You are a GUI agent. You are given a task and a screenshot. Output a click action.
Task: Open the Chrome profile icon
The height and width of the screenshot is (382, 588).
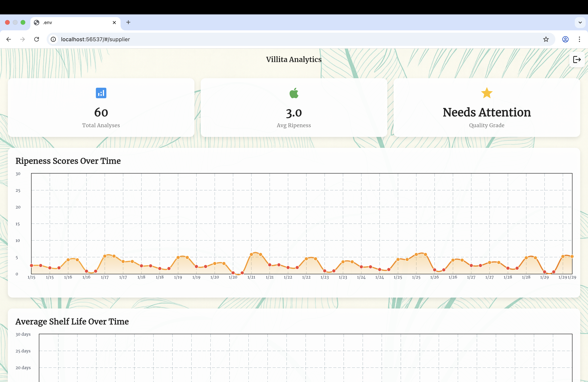coord(565,39)
